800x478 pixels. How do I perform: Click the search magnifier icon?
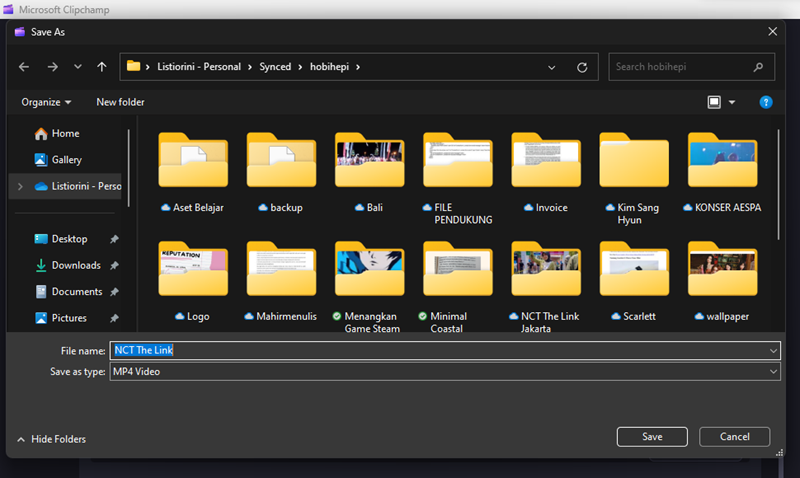[x=758, y=67]
